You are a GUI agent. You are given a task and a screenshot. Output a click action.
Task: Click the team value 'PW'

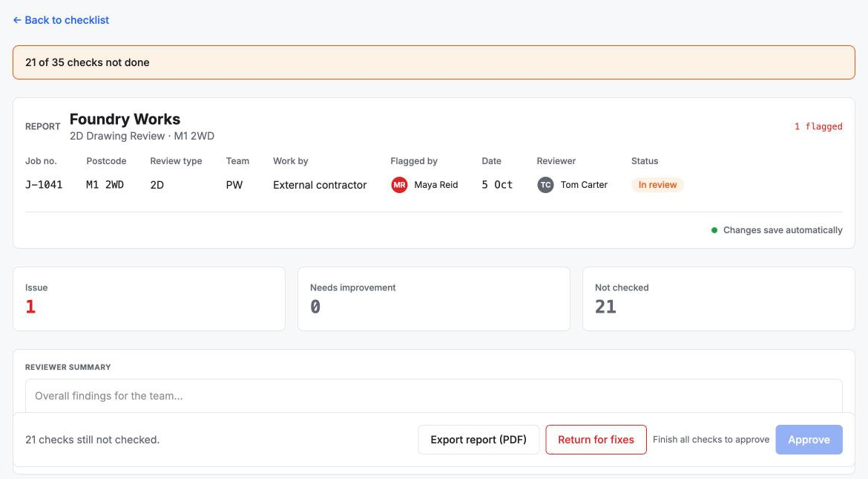pyautogui.click(x=234, y=185)
